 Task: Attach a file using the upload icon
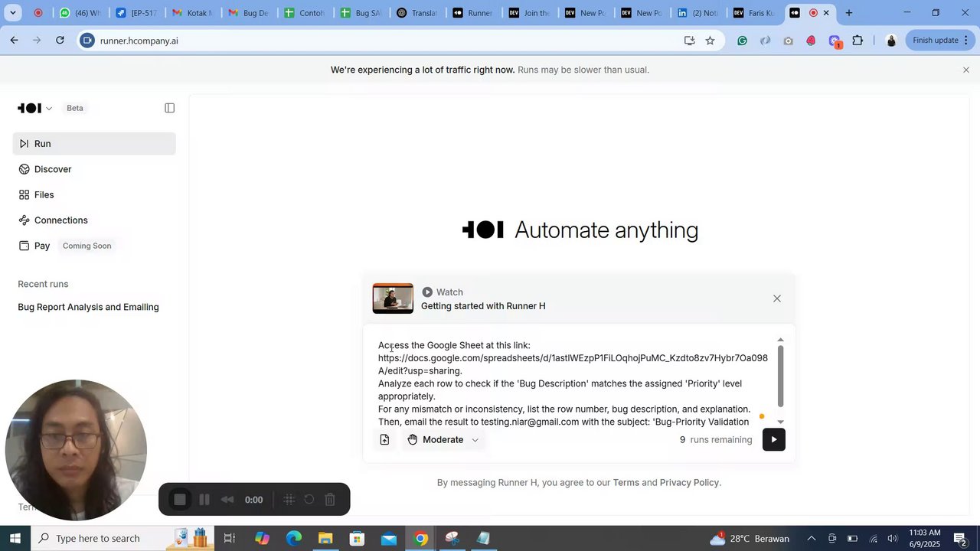click(x=384, y=439)
